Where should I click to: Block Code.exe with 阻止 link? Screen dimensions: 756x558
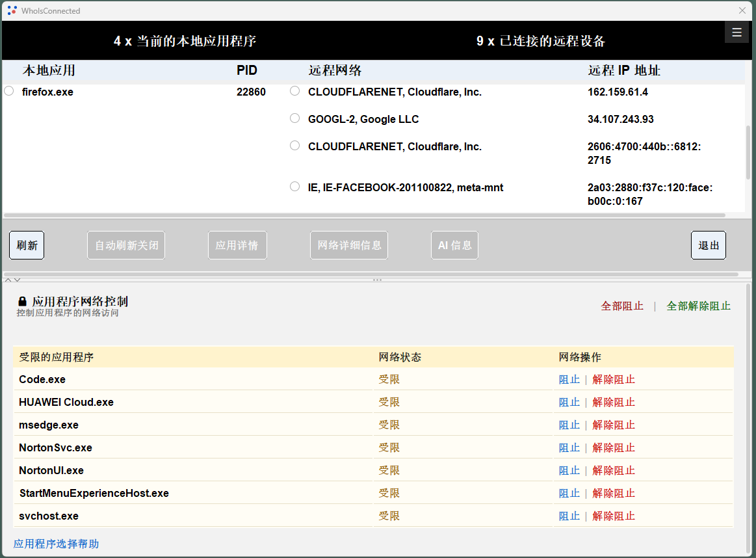pyautogui.click(x=569, y=380)
